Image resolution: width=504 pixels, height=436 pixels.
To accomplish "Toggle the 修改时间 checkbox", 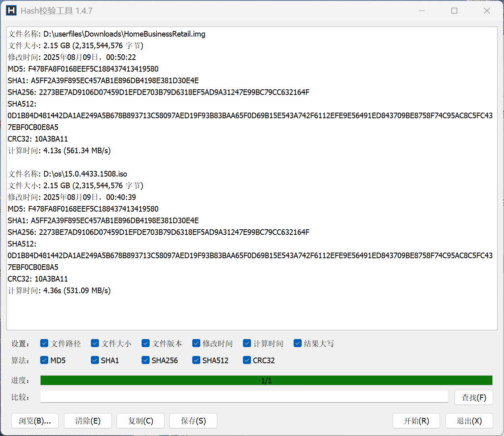I will click(x=197, y=343).
